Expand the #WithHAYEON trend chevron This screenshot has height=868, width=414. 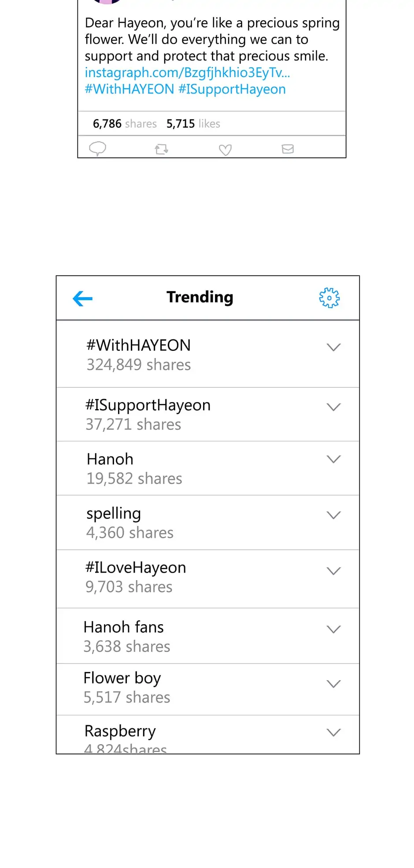click(x=334, y=347)
